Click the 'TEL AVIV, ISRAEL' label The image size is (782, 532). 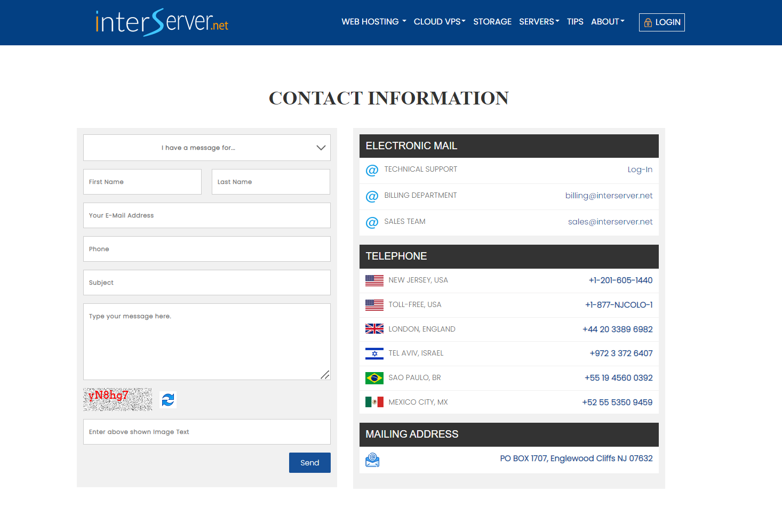pyautogui.click(x=416, y=353)
